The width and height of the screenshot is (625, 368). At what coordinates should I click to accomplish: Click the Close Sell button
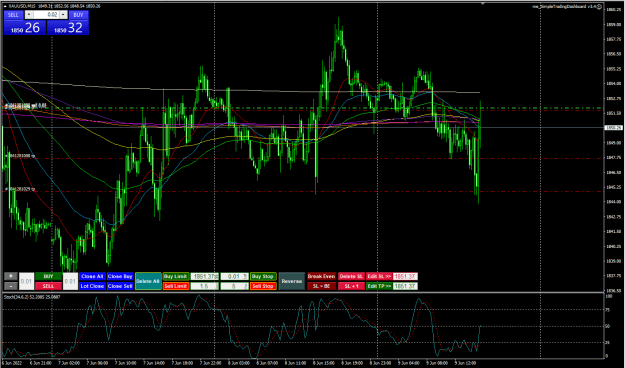[120, 286]
